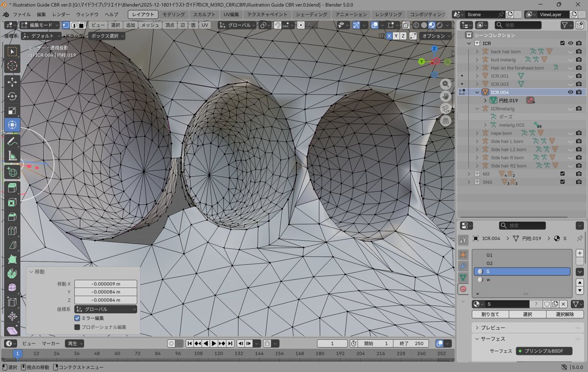Open the 座標系 グローバル dropdown in 移動 panel
Viewport: 588px width, 372px height.
click(x=106, y=309)
